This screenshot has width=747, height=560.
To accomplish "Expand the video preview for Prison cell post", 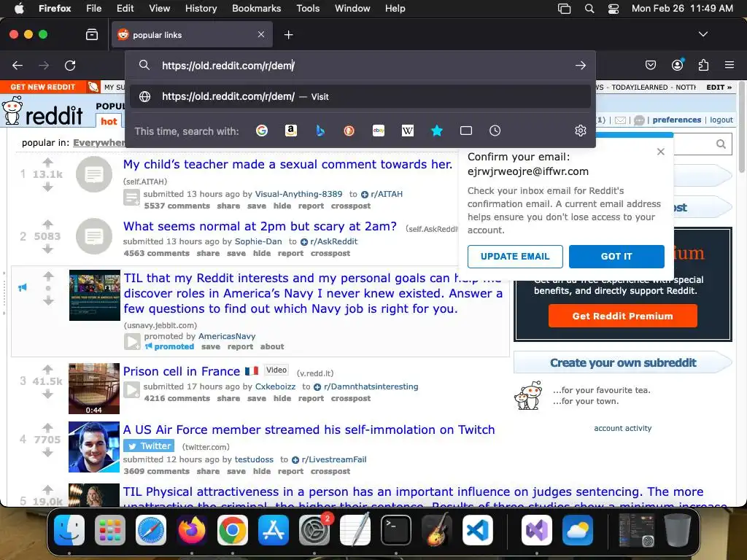I will coord(132,390).
